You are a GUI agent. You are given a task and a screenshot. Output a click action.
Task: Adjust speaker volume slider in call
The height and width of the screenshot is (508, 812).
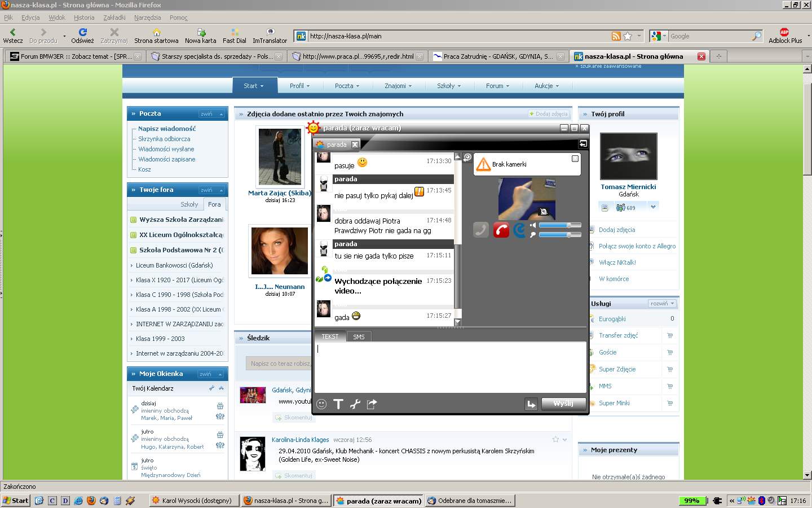tap(559, 225)
